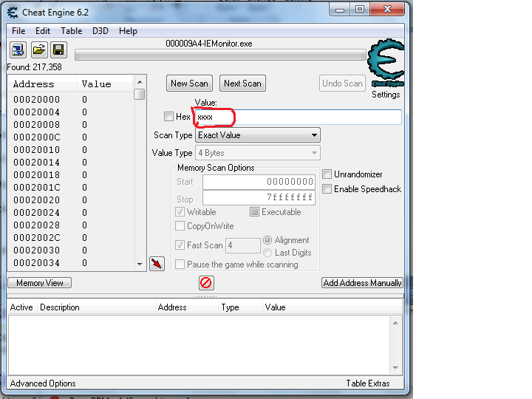Viewport: 532px width, 399px height.
Task: Select result row 00020024
Action: 71,212
